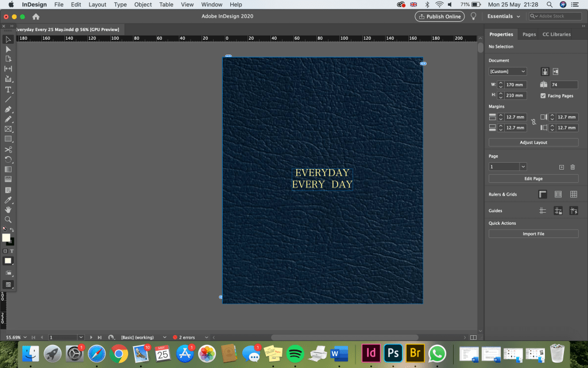Click the Import File button
Image resolution: width=588 pixels, height=368 pixels.
point(533,234)
